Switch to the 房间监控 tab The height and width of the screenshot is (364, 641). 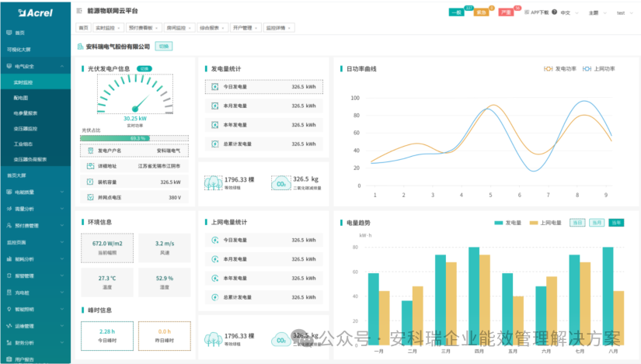coord(179,28)
